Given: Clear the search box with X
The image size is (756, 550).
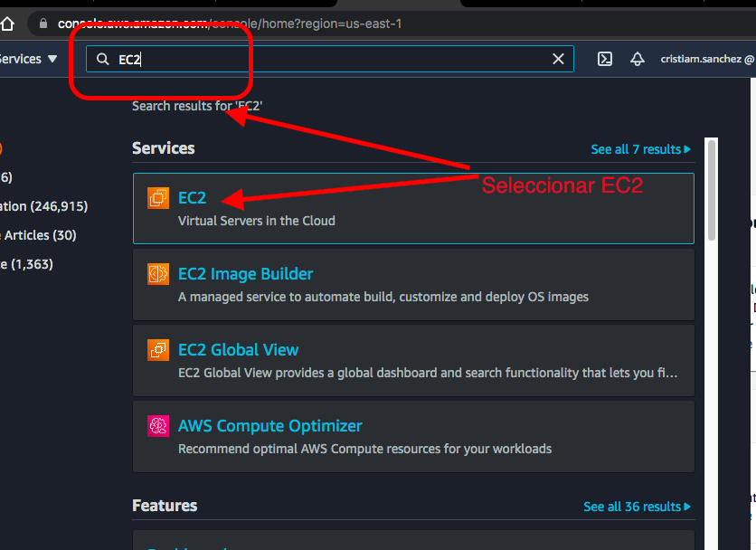Looking at the screenshot, I should pyautogui.click(x=559, y=59).
